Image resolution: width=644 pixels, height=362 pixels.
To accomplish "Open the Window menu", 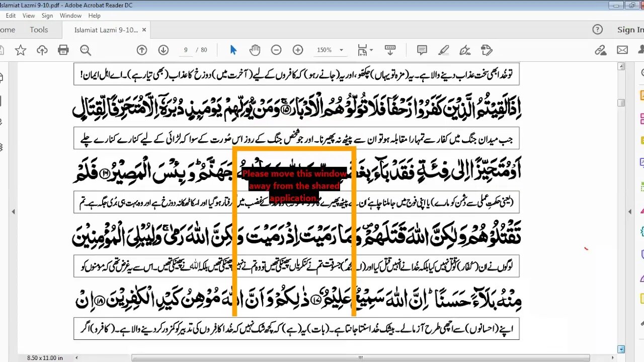I will (70, 16).
